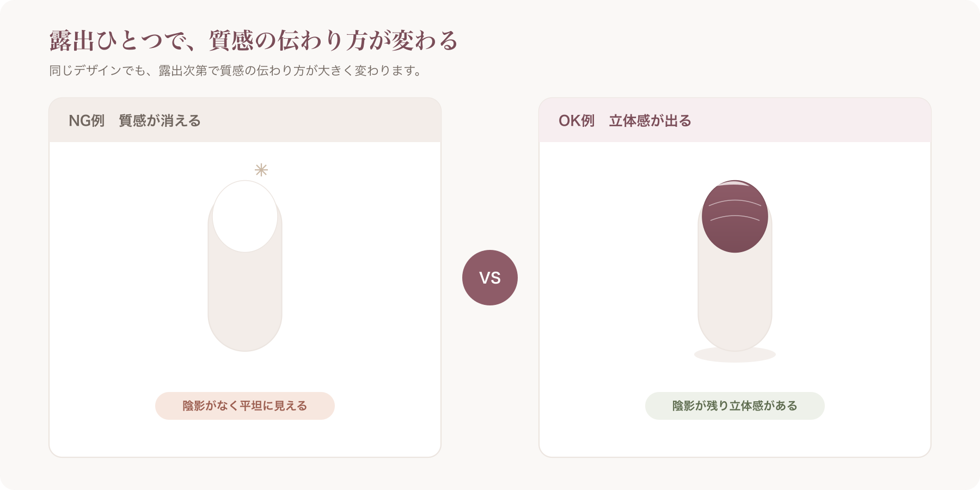This screenshot has width=980, height=490.
Task: Click the sparkle star icon above the white nail
Action: [261, 170]
